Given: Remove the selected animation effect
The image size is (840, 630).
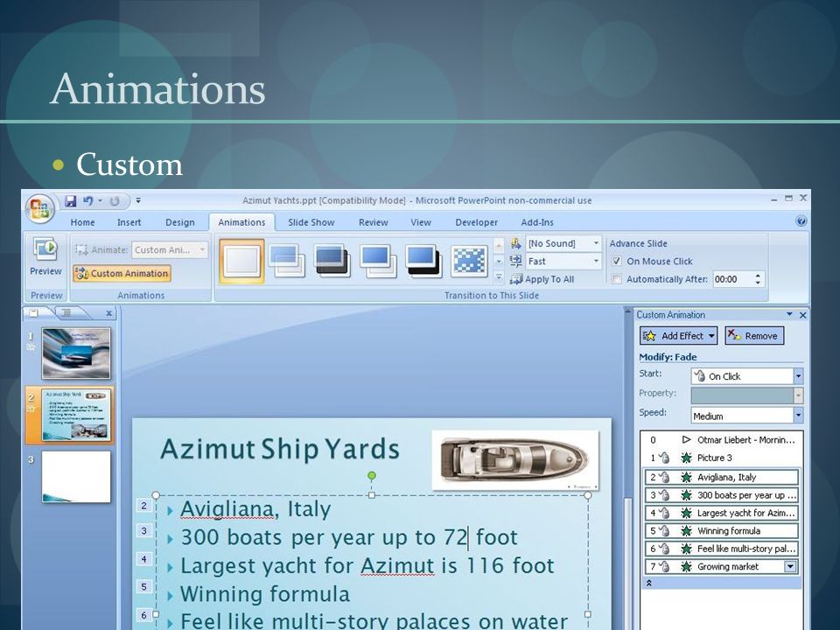Looking at the screenshot, I should pos(754,336).
